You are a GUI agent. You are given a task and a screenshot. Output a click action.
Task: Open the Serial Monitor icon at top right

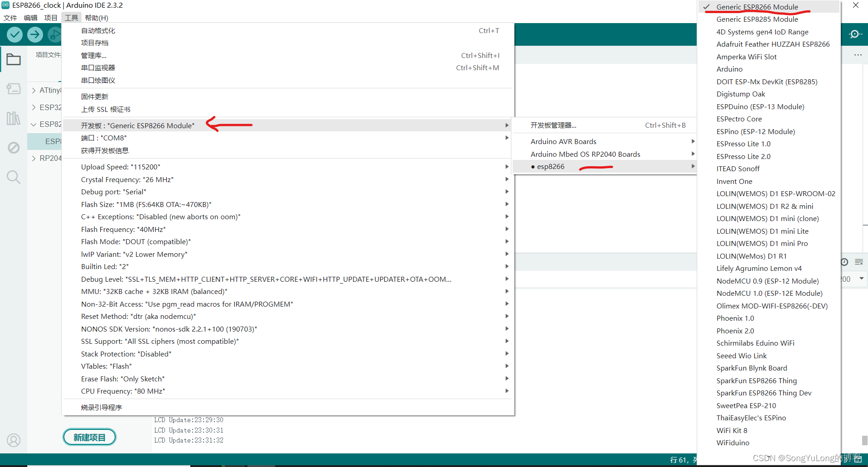tap(855, 34)
